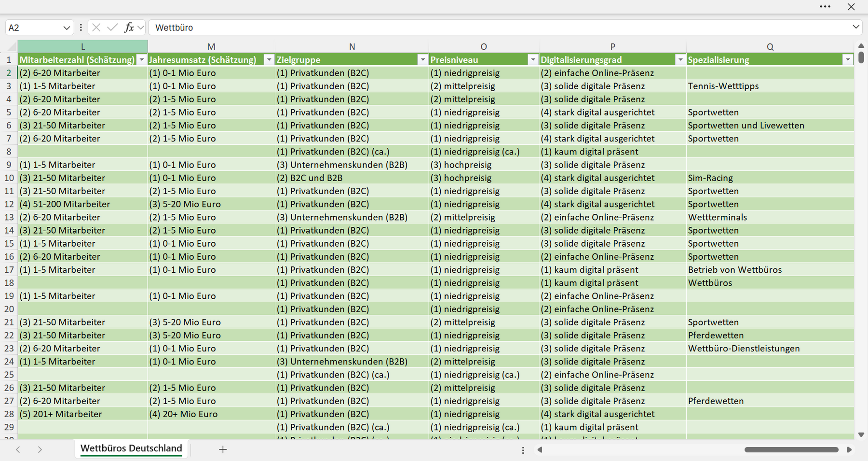Click the vertical scrollbar thumb
Viewport: 868px width, 461px height.
pos(861,57)
